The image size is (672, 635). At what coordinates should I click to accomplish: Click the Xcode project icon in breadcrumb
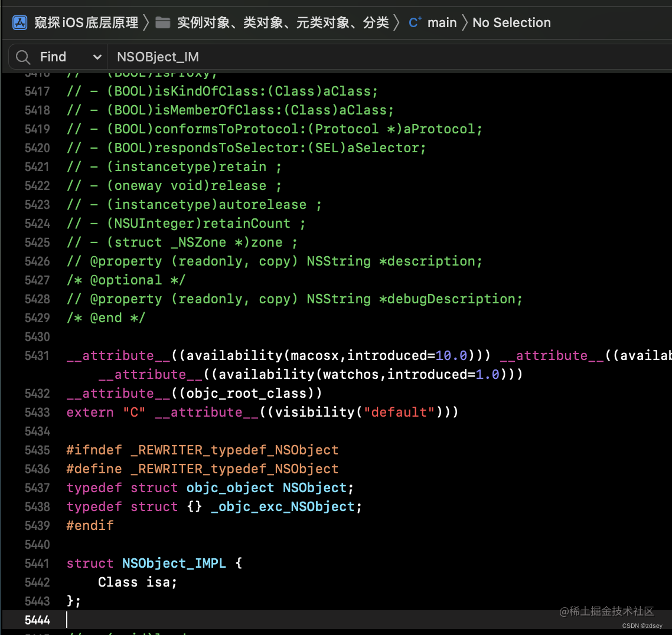[x=19, y=22]
